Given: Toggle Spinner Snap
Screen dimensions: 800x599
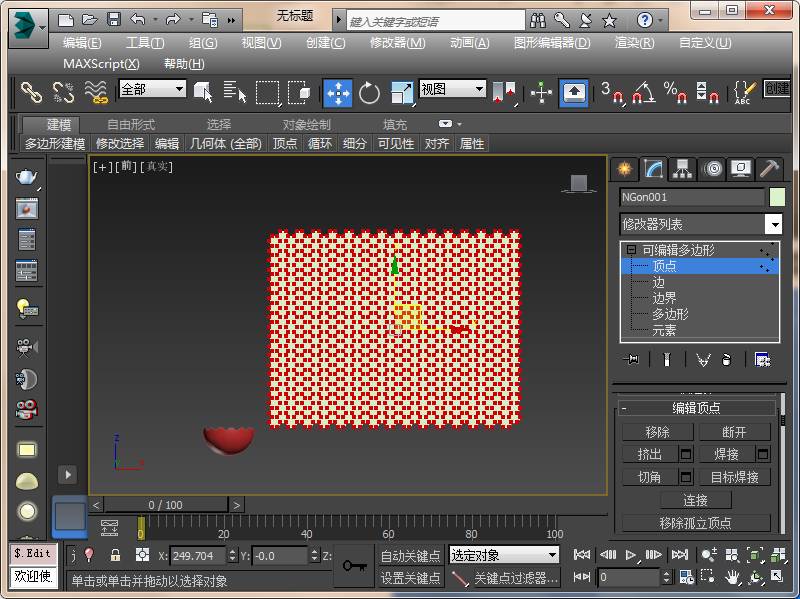Looking at the screenshot, I should [x=708, y=92].
